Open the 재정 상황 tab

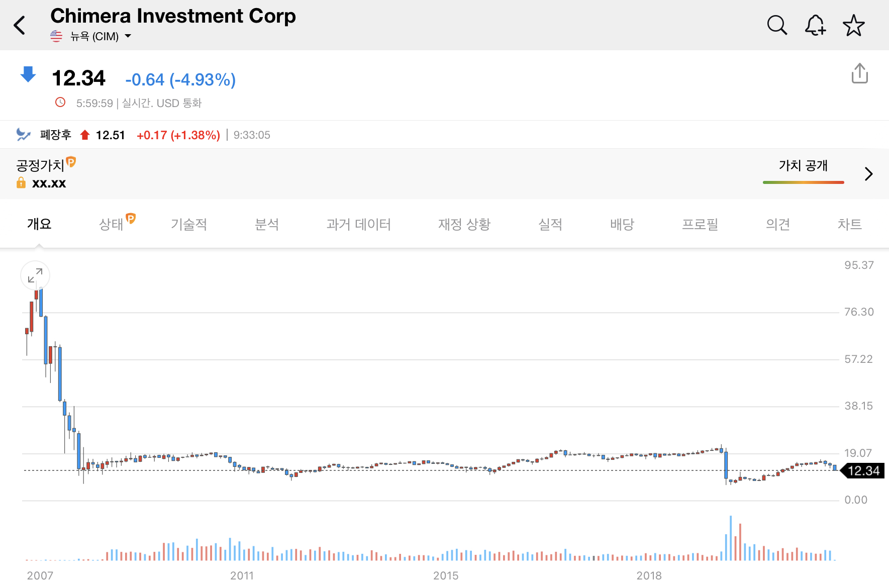point(464,224)
